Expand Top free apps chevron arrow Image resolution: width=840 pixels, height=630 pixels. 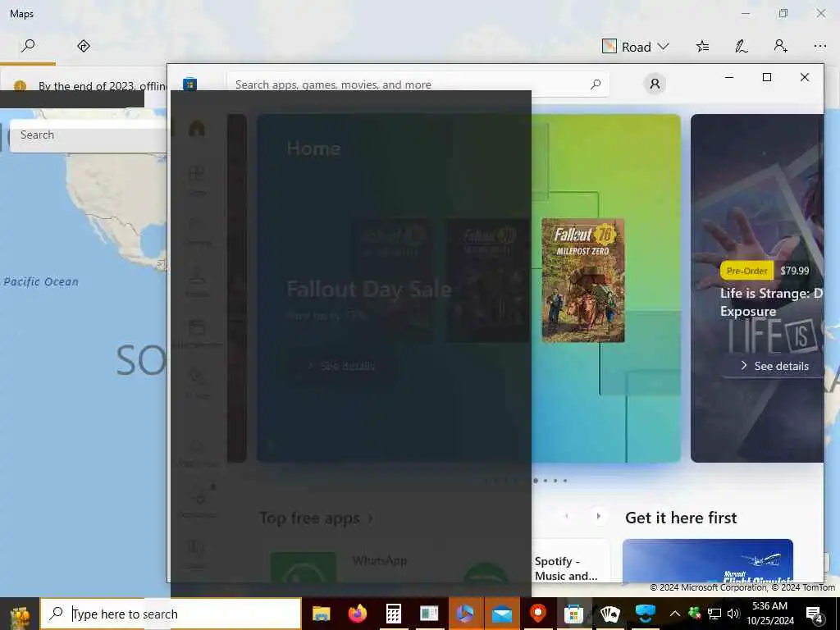tap(370, 518)
